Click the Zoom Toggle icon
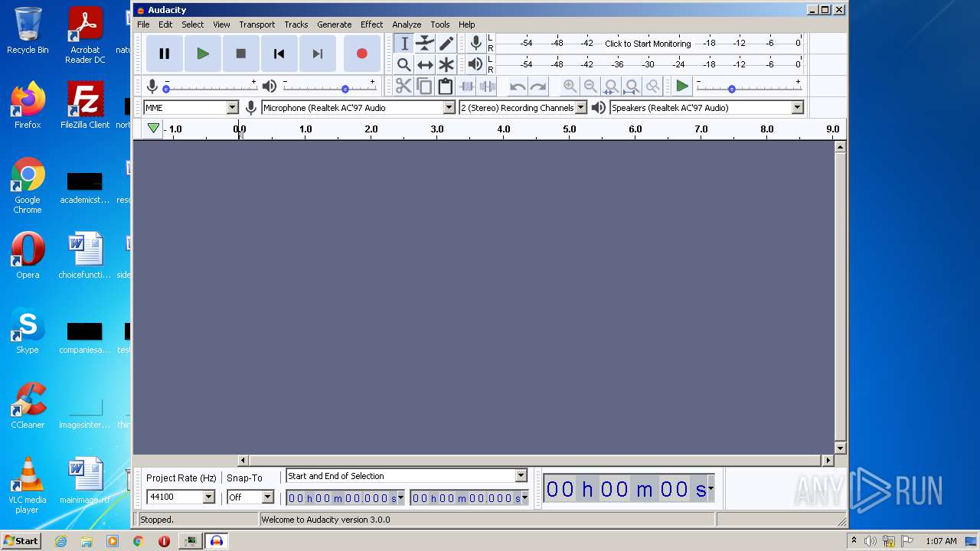980x551 pixels. 652,86
